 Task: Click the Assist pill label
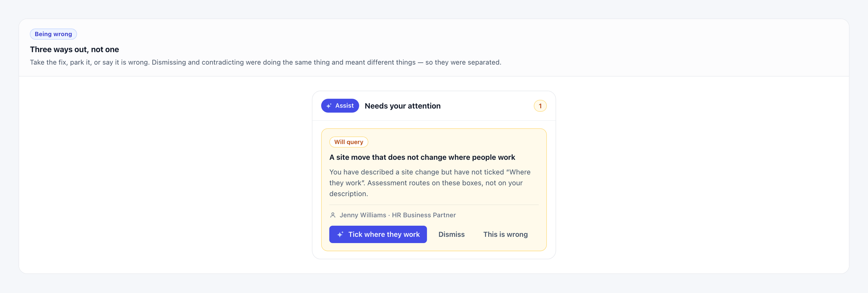(x=340, y=106)
